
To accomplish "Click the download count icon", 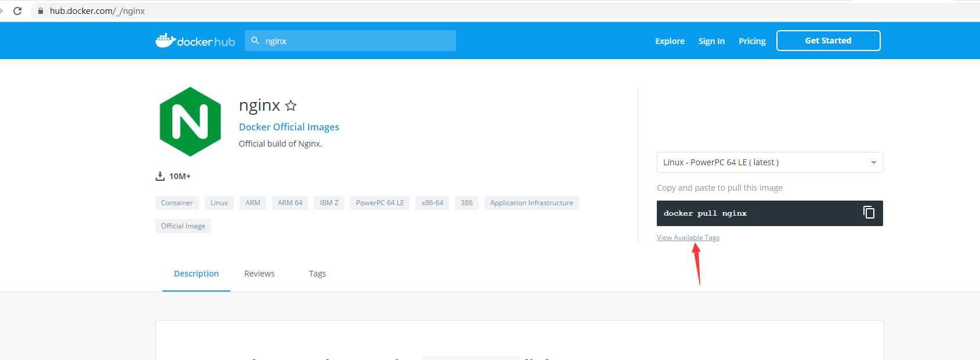I will point(160,176).
